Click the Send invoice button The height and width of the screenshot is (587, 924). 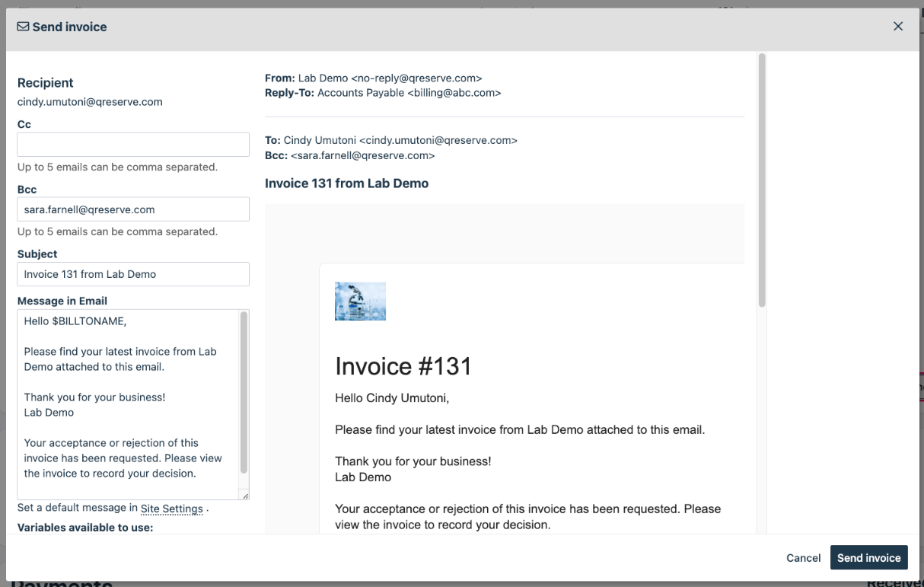coord(868,557)
